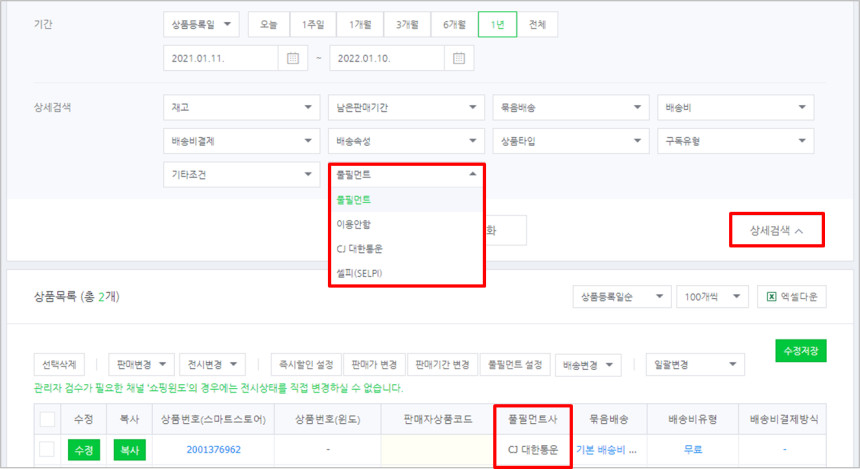Viewport: 860px width, 469px height.
Task: Open the 배송변경 dropdown button
Action: 588,365
